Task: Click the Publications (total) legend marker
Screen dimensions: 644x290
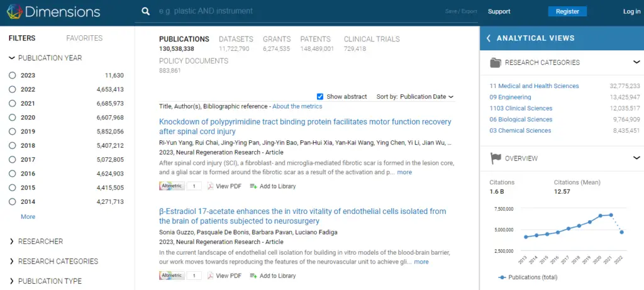Action: pos(502,277)
